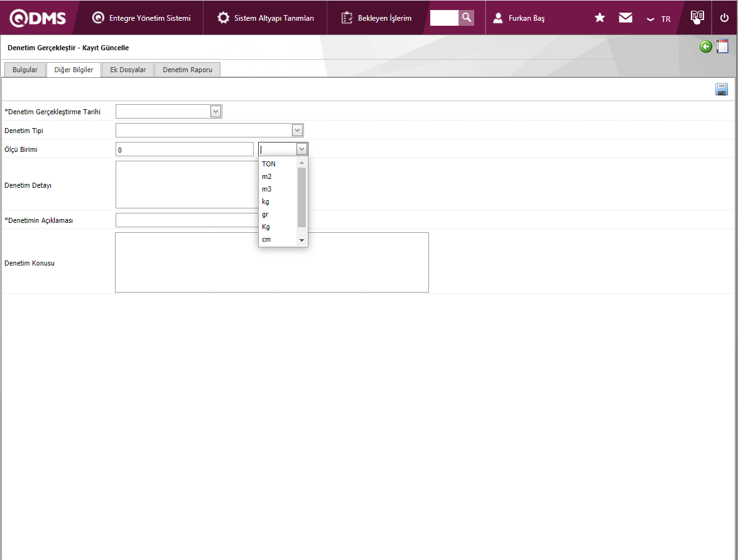The height and width of the screenshot is (560, 738).
Task: Click the blue floppy disk save icon
Action: [x=722, y=89]
